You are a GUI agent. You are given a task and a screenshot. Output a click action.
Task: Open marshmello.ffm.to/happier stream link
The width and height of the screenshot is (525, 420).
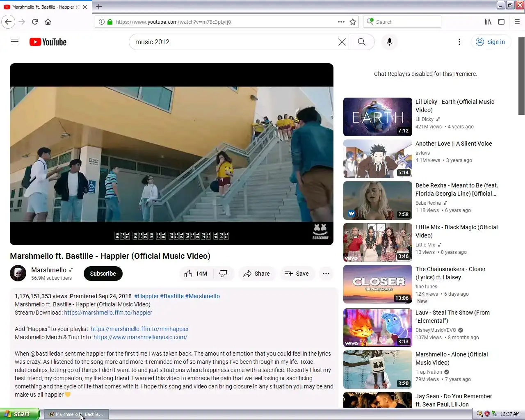click(x=108, y=313)
